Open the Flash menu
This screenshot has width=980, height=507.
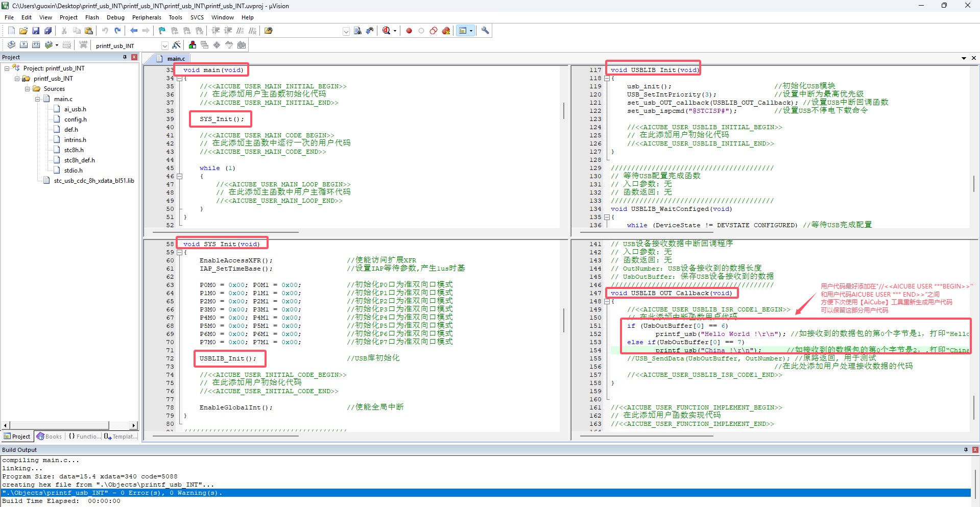point(92,17)
